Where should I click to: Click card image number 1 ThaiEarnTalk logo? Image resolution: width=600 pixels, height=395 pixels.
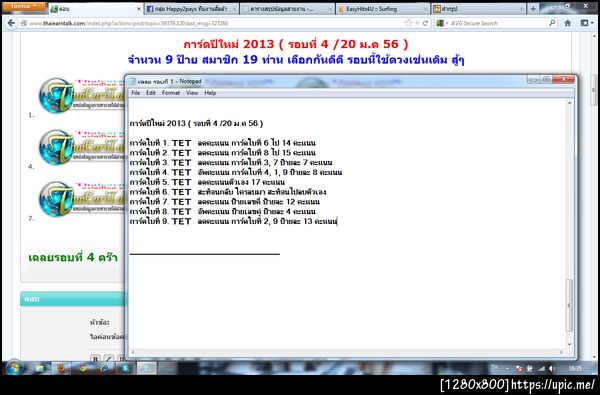click(82, 95)
